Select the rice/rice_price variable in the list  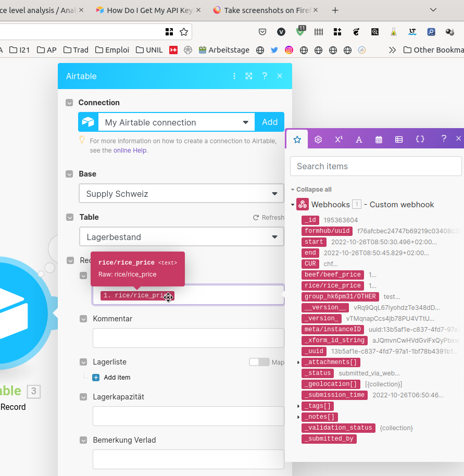coord(333,286)
